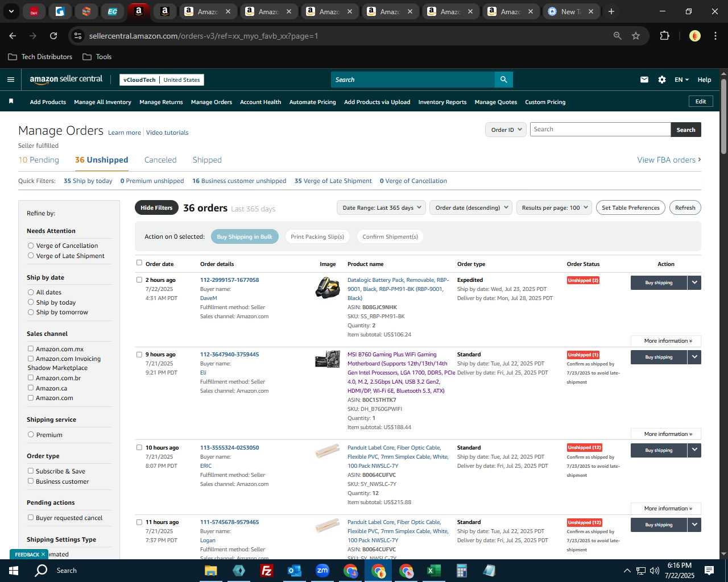Open the mail messages icon
The width and height of the screenshot is (728, 582).
click(x=644, y=80)
